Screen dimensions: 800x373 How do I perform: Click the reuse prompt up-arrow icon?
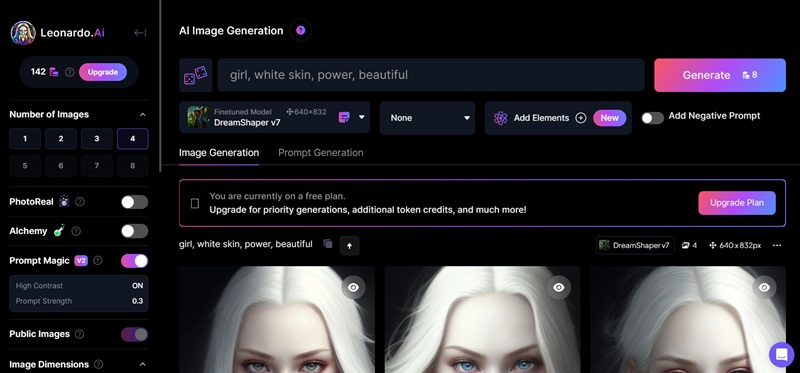coord(349,245)
